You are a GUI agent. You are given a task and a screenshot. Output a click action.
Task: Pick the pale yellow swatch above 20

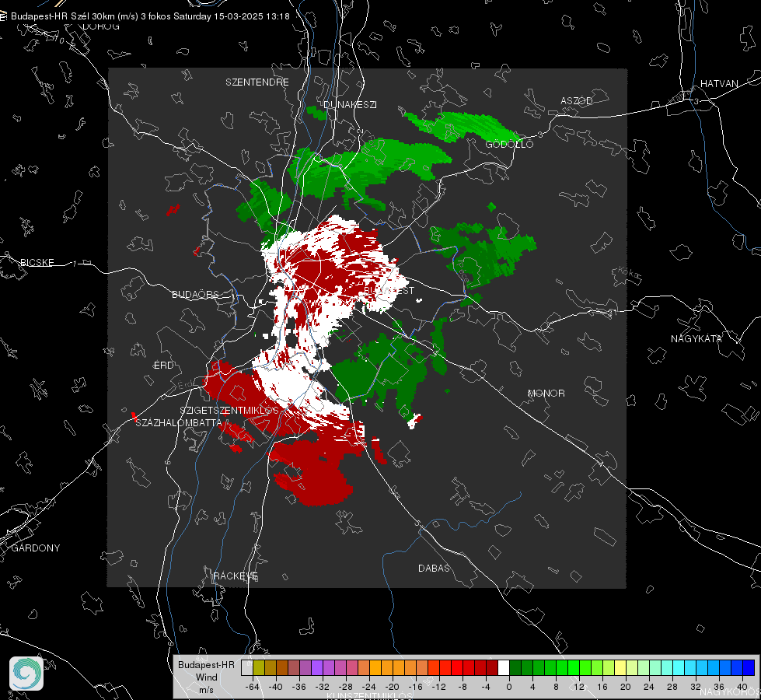click(x=620, y=667)
